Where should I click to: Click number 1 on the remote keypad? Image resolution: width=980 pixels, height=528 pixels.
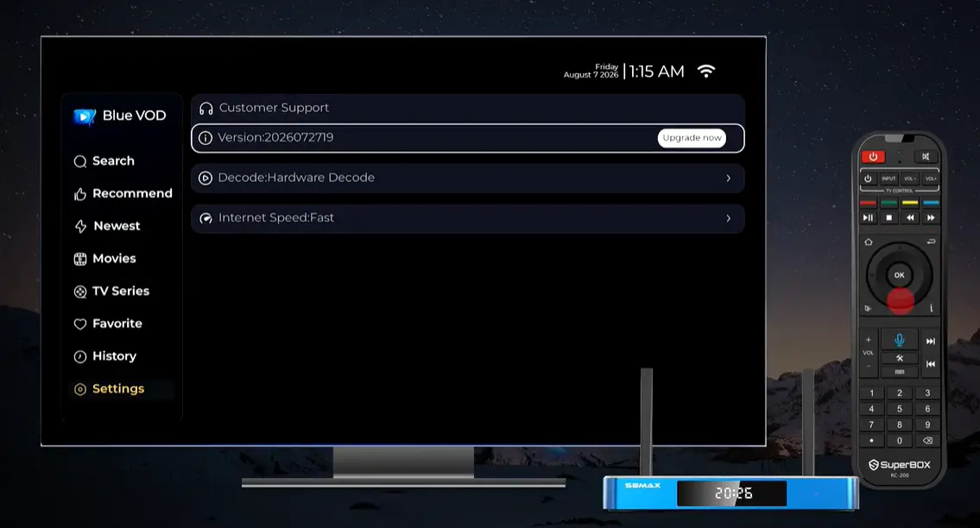[871, 393]
